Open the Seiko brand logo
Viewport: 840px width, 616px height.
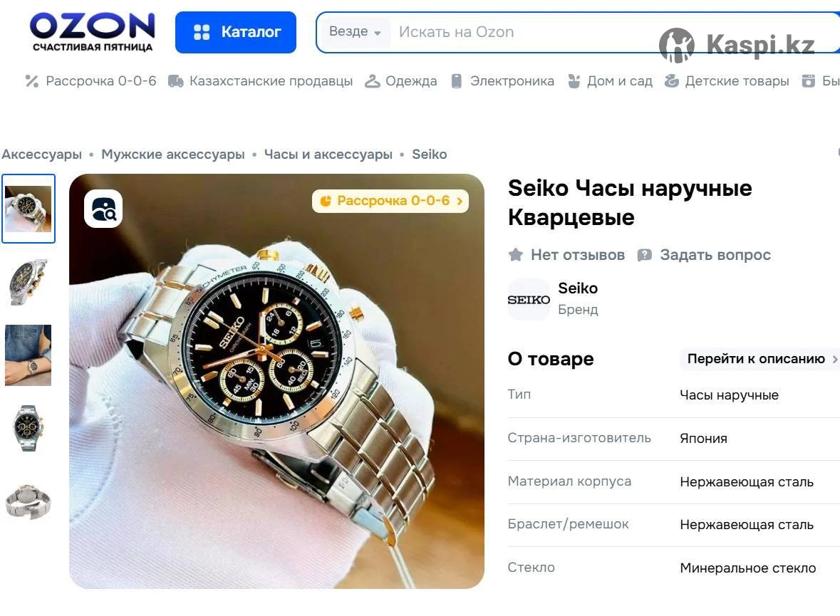point(529,299)
